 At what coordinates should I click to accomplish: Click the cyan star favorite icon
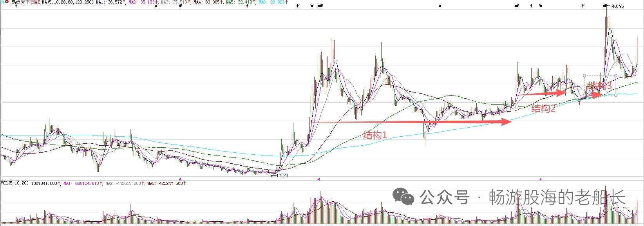[x=2, y=2]
